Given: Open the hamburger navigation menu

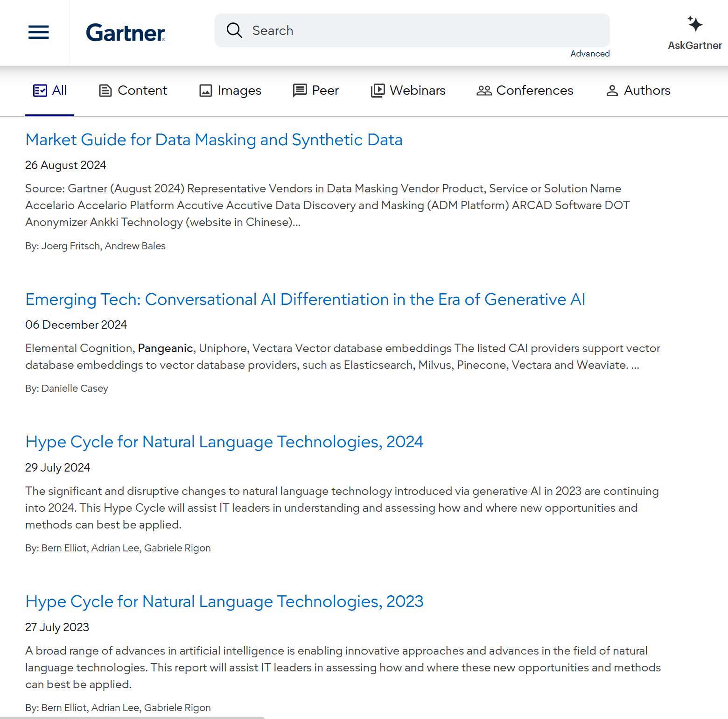Looking at the screenshot, I should (39, 32).
